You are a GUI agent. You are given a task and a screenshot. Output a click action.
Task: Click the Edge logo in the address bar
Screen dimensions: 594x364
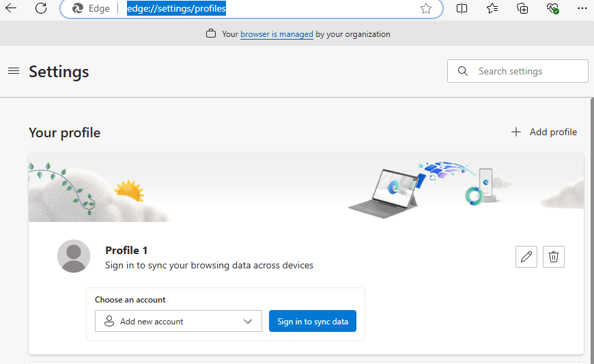point(78,8)
